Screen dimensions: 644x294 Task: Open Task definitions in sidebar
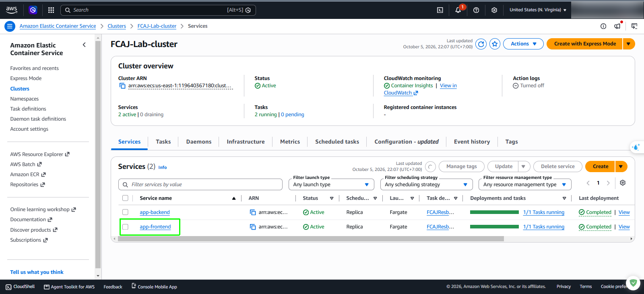(28, 109)
